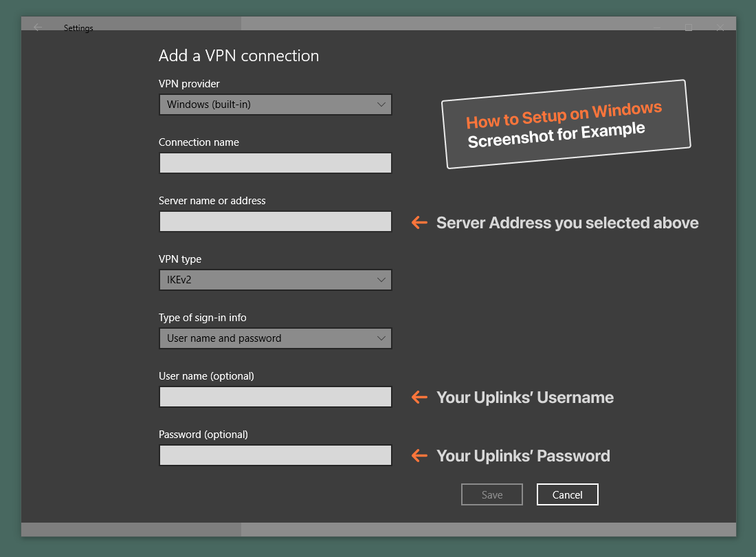Screen dimensions: 756x557
Task: Open the VPN provider dropdown
Action: (x=275, y=105)
